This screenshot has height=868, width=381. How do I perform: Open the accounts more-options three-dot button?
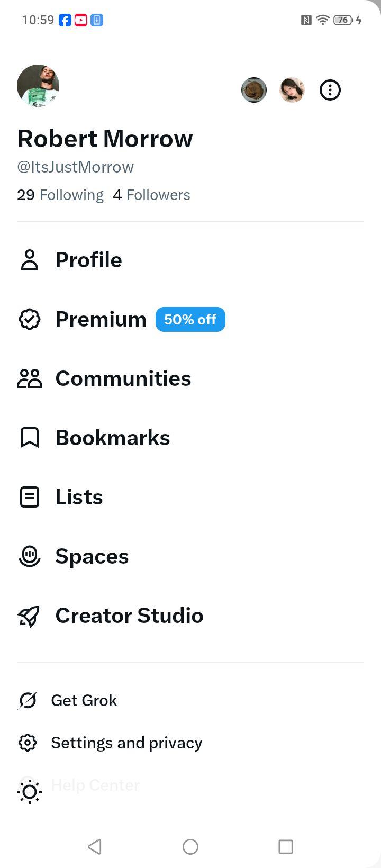[x=330, y=90]
